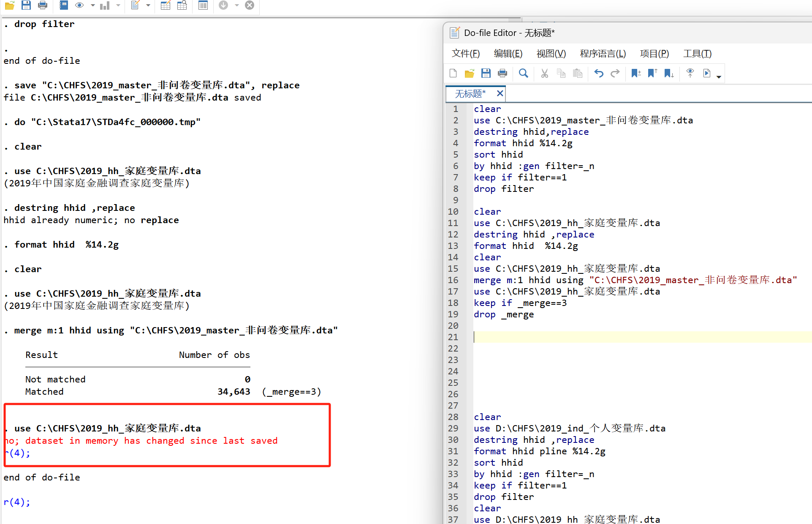This screenshot has height=524, width=812.
Task: Create new do-file with blank page icon
Action: coord(453,74)
